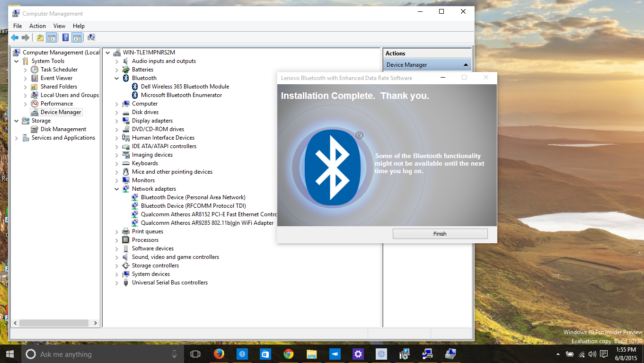644x363 pixels.
Task: Click the Task View taskbar icon
Action: [195, 354]
